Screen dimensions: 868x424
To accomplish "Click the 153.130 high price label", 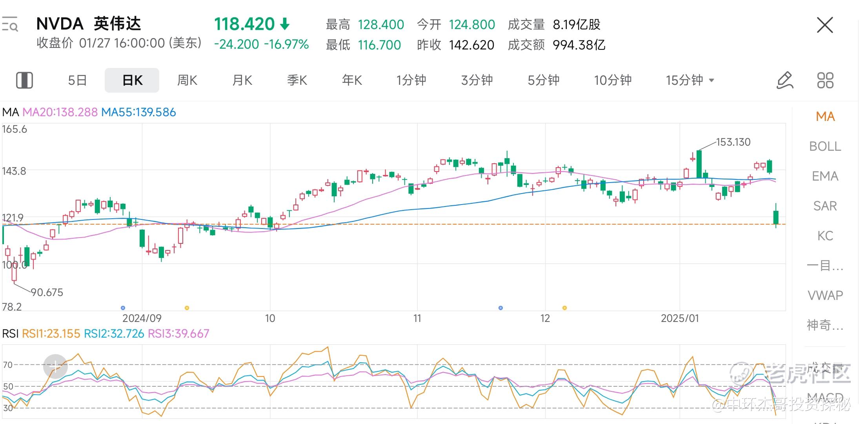I will 733,142.
